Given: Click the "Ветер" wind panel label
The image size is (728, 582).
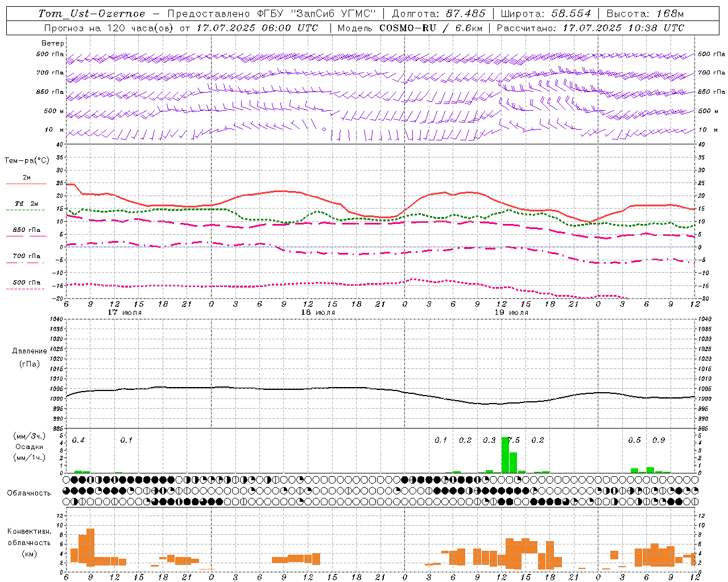Looking at the screenshot, I should pyautogui.click(x=53, y=43).
